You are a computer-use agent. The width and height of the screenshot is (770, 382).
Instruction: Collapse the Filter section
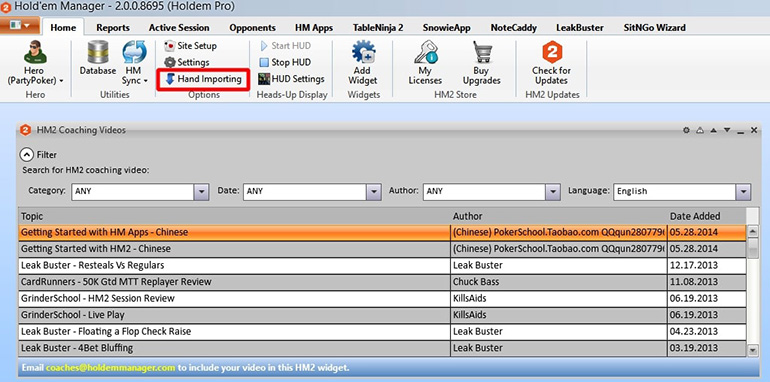coord(26,155)
